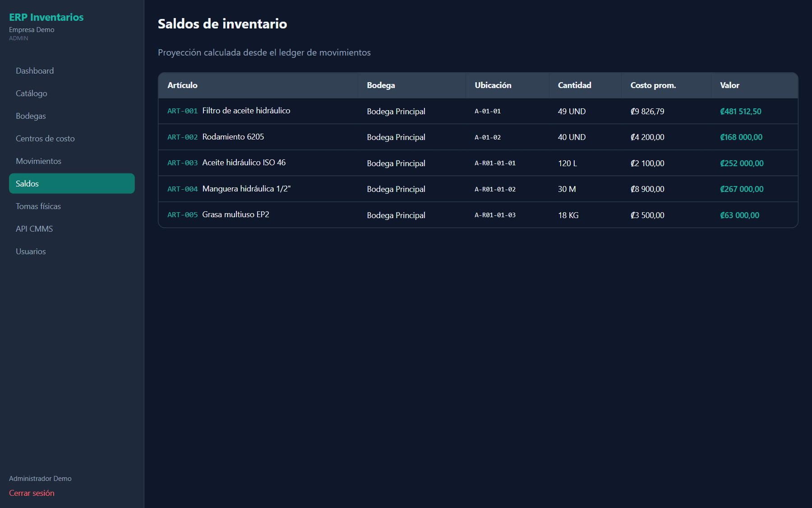Image resolution: width=812 pixels, height=508 pixels.
Task: Click value ₡481 512,50
Action: point(741,112)
